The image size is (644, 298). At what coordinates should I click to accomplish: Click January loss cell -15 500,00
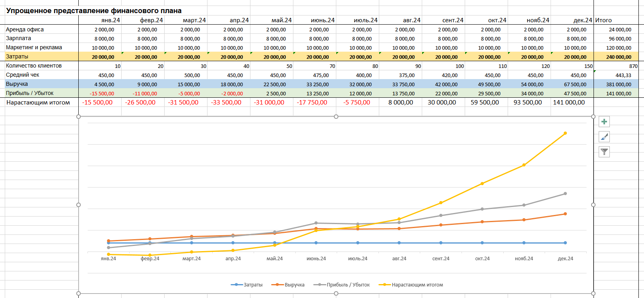pos(100,93)
